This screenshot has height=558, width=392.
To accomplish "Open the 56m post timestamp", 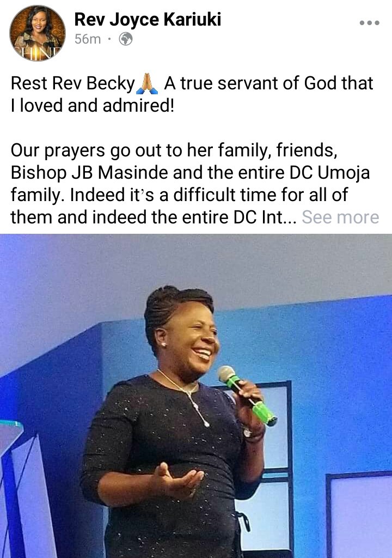I will (88, 39).
